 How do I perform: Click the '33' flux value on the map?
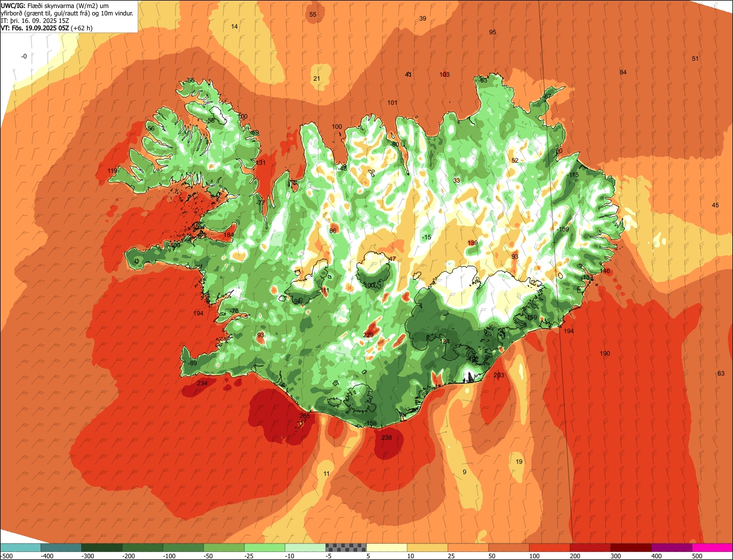point(456,180)
